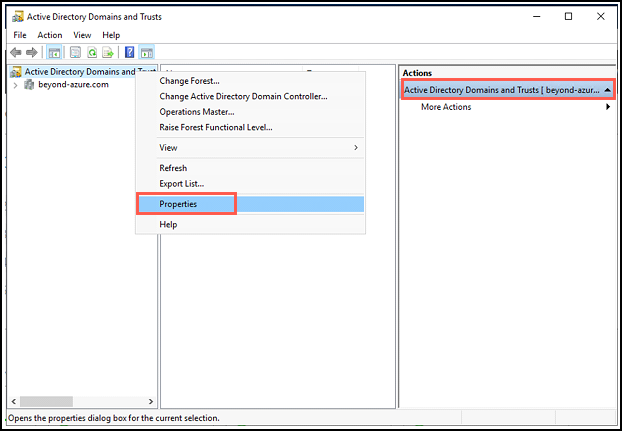Screen dimensions: 622x431
Task: Toggle the Show/Hide Action Pane icon
Action: (147, 52)
